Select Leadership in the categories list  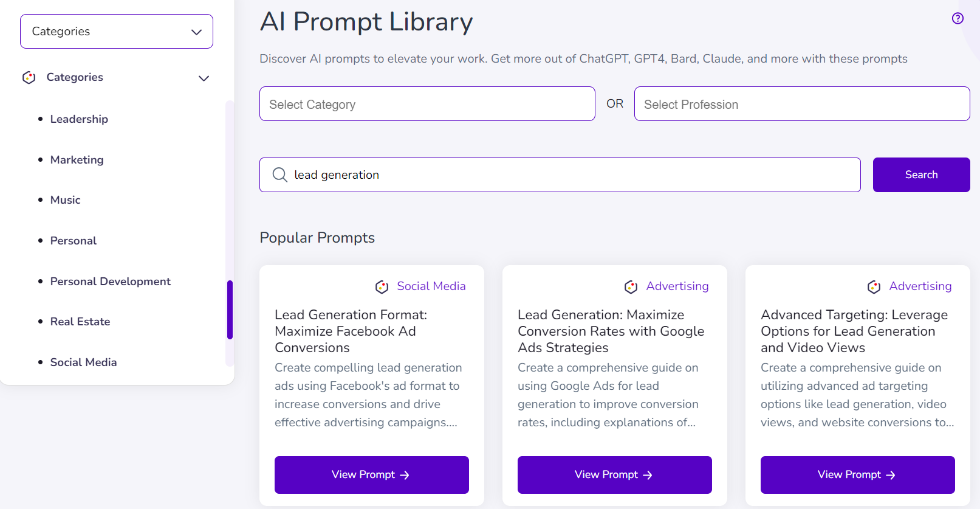(x=79, y=119)
